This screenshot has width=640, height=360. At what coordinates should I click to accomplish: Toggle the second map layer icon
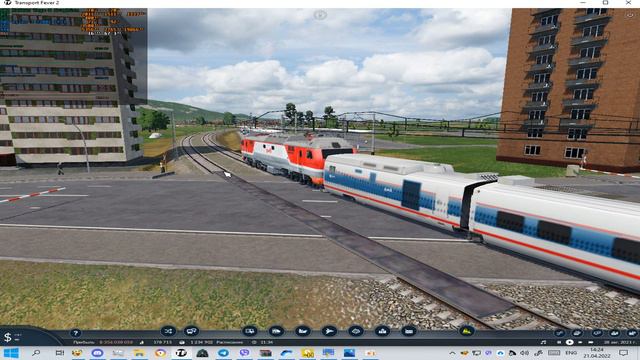coord(577,333)
